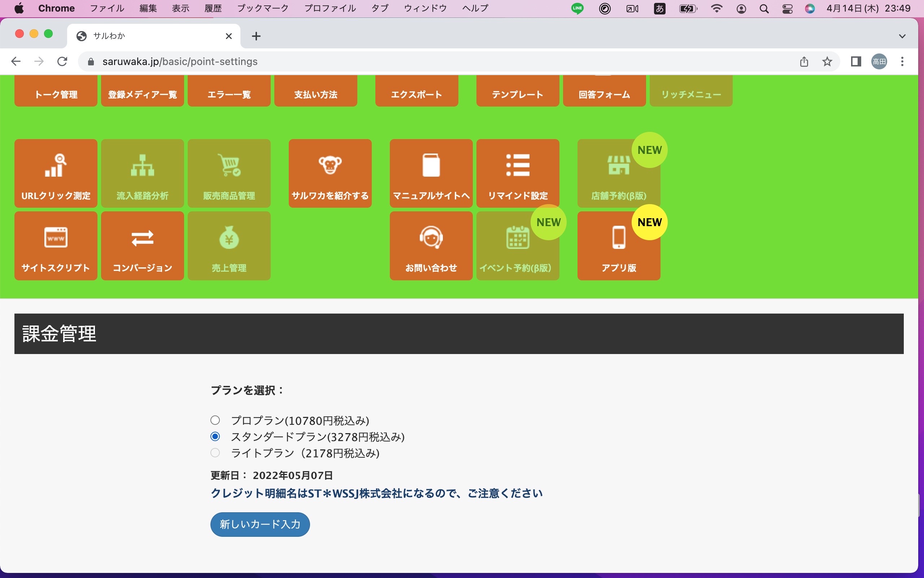
Task: Open the 高田 profile avatar
Action: tap(879, 61)
